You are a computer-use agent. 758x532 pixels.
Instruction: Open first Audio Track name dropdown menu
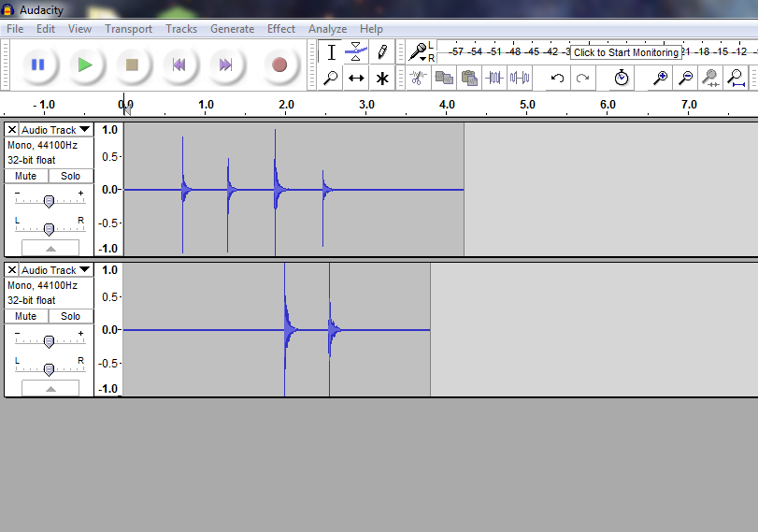(x=56, y=130)
